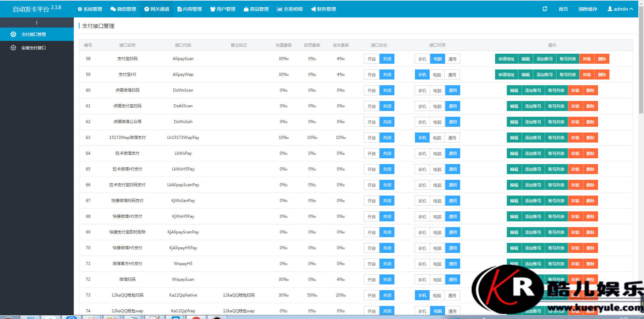Select 电脑 availability for 12kaQQ钱包扫码
The width and height of the screenshot is (644, 319).
click(x=437, y=295)
